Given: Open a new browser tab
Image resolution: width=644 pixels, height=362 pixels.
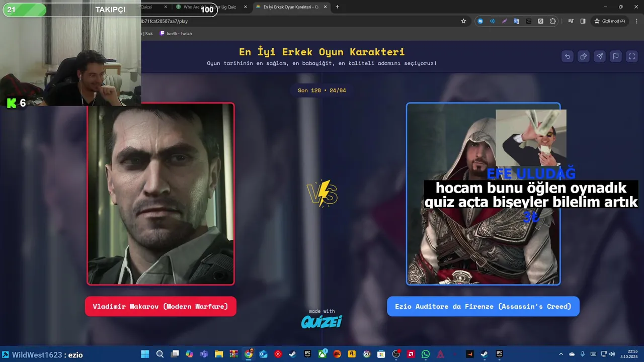Looking at the screenshot, I should point(337,7).
